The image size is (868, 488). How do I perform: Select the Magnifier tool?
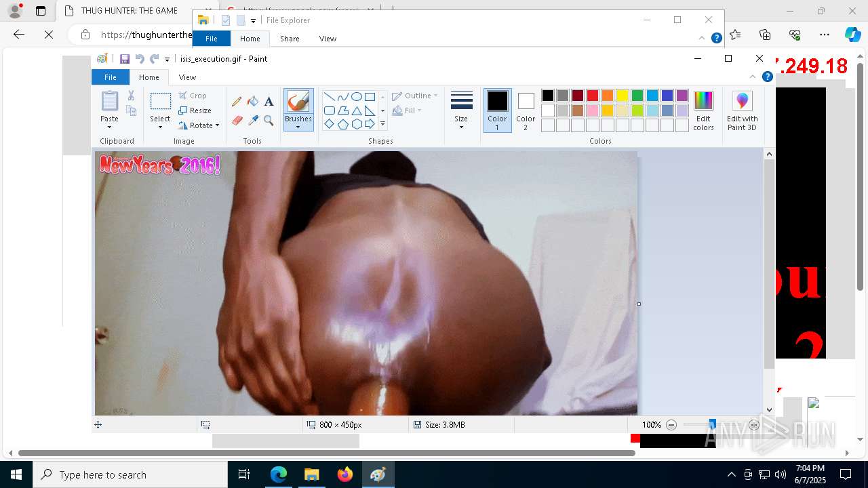click(x=269, y=121)
